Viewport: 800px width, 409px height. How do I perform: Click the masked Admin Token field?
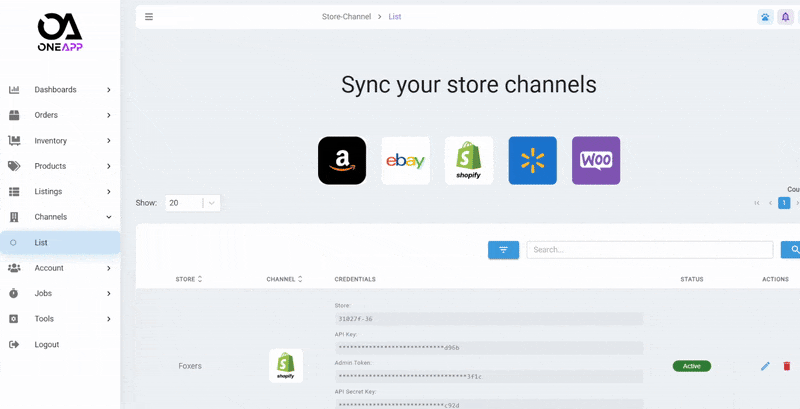click(489, 377)
